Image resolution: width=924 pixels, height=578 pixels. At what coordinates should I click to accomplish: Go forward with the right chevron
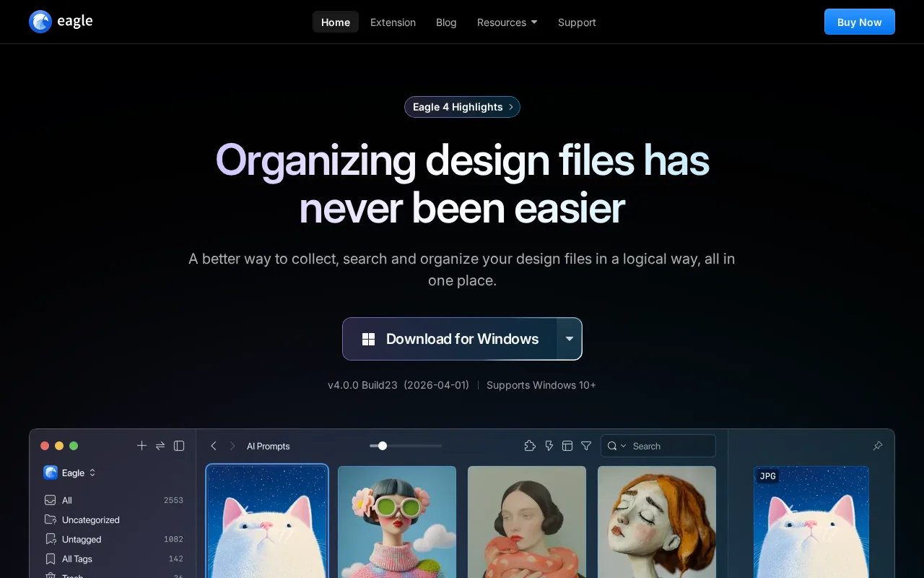pyautogui.click(x=232, y=446)
